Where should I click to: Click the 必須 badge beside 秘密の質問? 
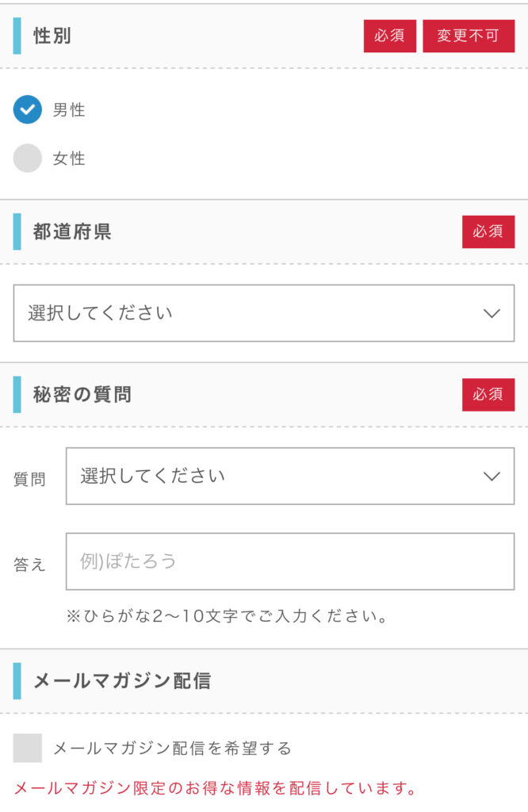[488, 395]
